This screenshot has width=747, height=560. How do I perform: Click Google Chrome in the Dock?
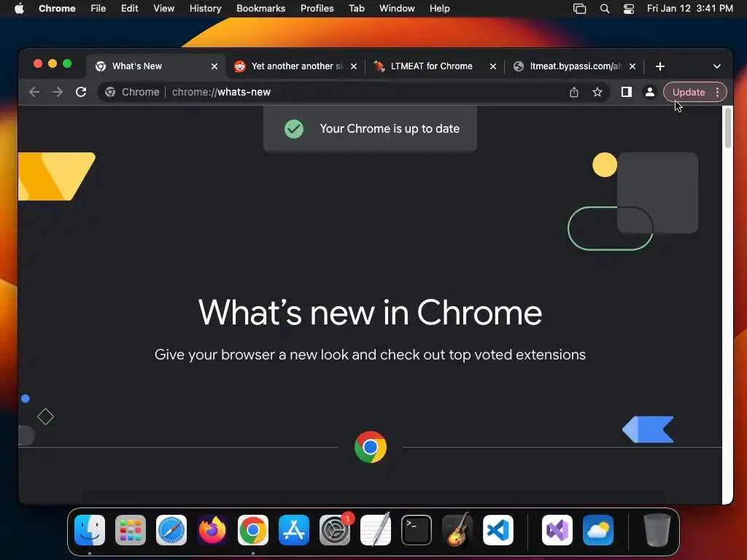pos(253,529)
